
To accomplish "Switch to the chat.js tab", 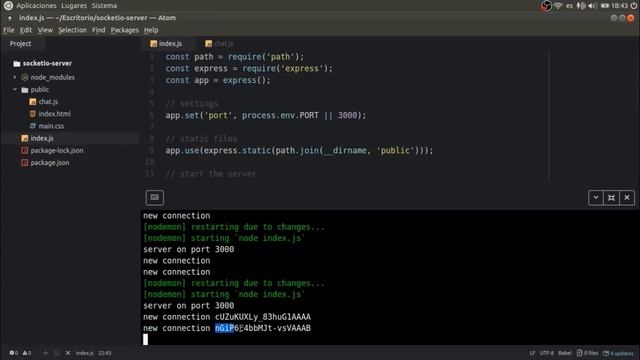I will (x=222, y=44).
